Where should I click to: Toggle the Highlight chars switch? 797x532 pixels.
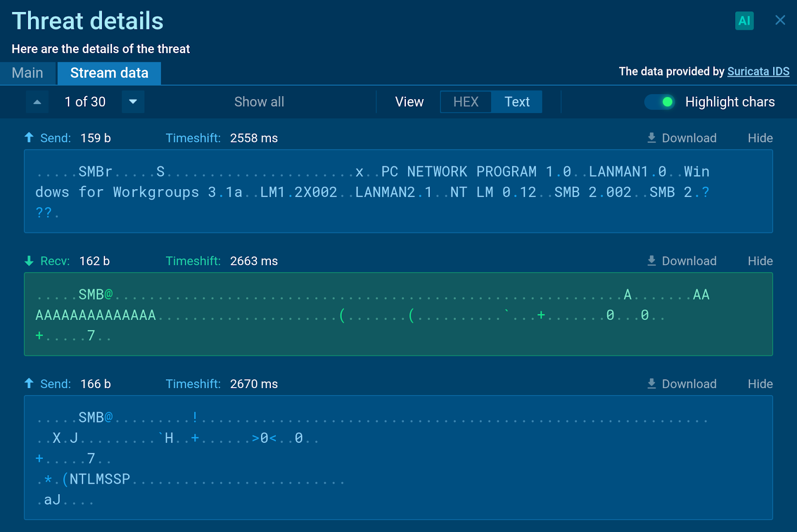[660, 102]
